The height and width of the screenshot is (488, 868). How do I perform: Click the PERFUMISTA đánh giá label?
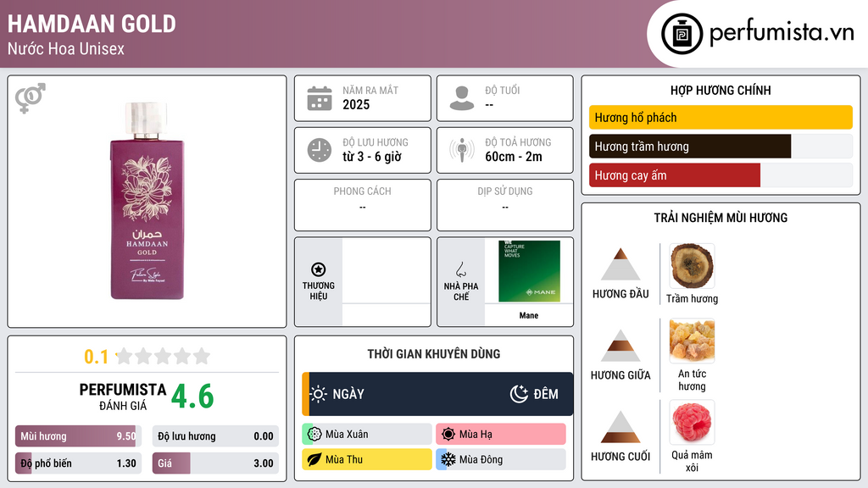point(123,396)
